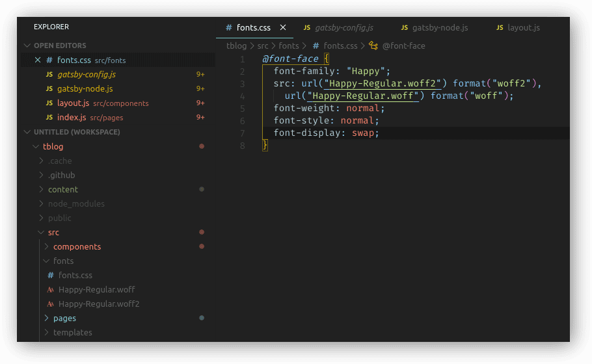This screenshot has width=592, height=364.
Task: Collapse the Open Editors section
Action: [x=27, y=46]
